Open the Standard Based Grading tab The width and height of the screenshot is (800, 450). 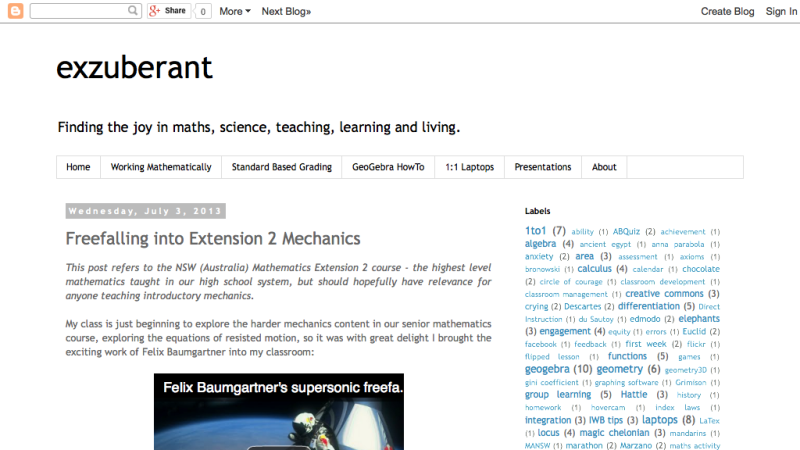click(282, 167)
